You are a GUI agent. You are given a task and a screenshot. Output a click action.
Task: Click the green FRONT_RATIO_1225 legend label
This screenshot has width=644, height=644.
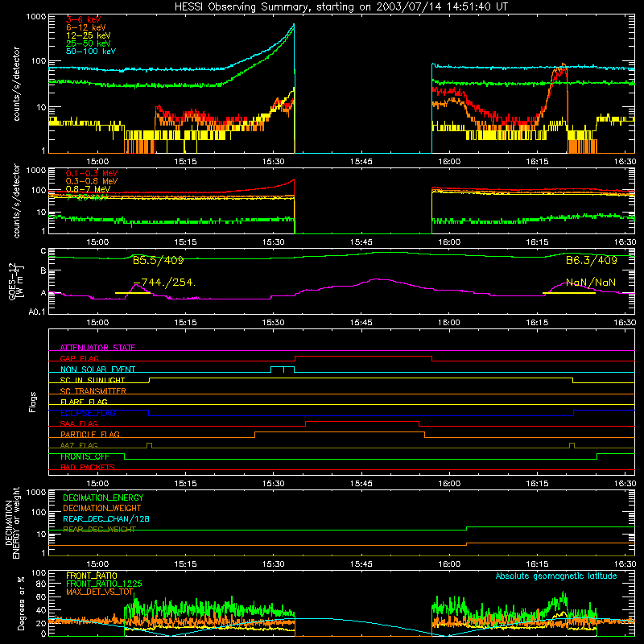pos(104,584)
